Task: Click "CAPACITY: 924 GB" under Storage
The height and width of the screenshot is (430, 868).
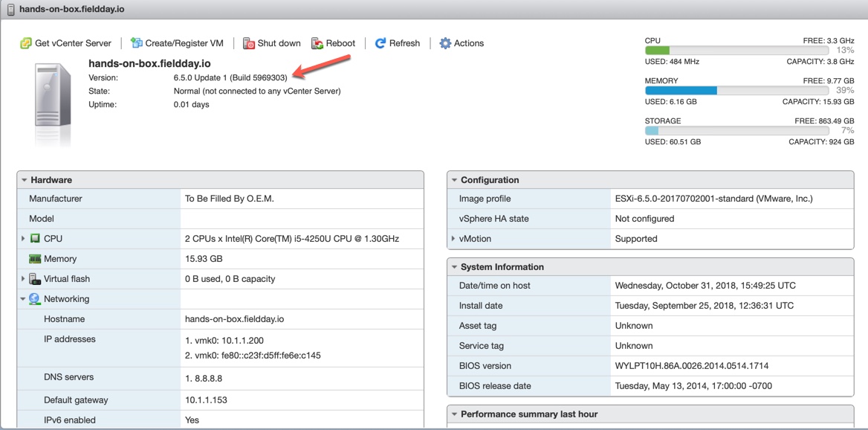Action: tap(821, 142)
